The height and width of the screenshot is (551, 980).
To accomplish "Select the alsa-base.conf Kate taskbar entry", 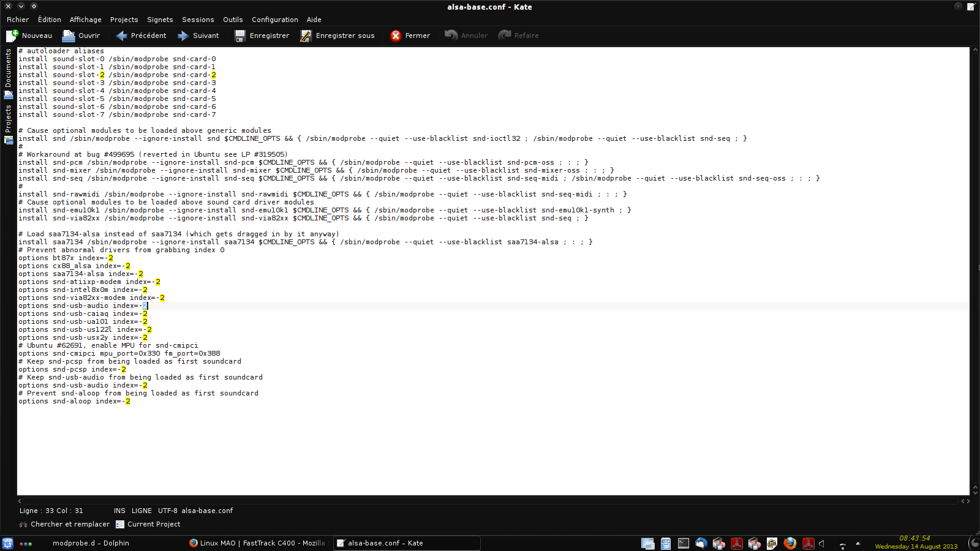I will tap(407, 543).
